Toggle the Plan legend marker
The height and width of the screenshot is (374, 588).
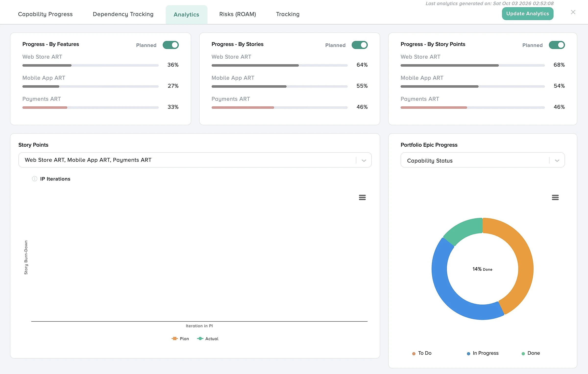tap(174, 338)
